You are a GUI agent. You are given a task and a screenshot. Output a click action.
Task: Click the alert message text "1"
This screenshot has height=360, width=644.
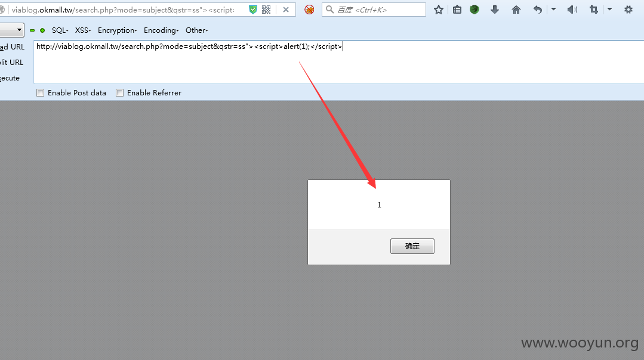click(379, 204)
